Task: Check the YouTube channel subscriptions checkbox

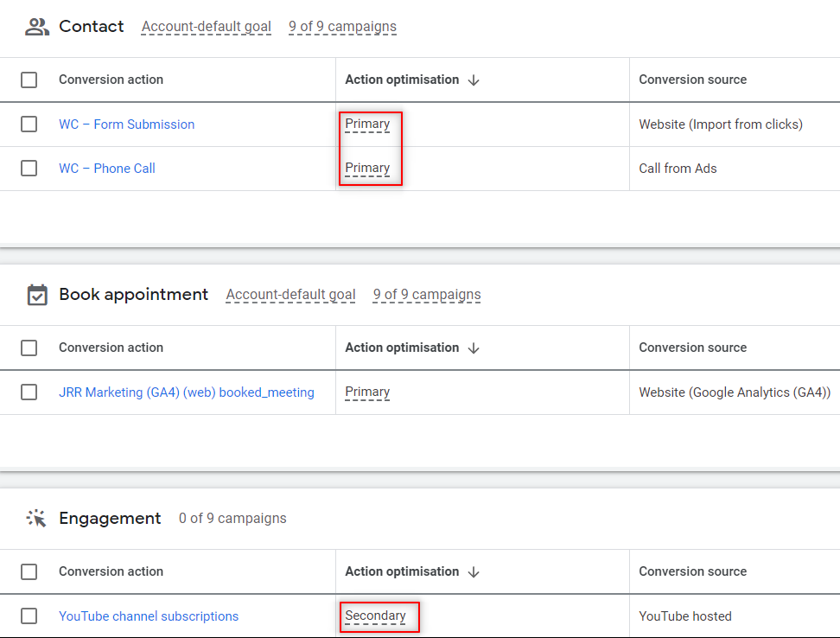Action: click(29, 616)
